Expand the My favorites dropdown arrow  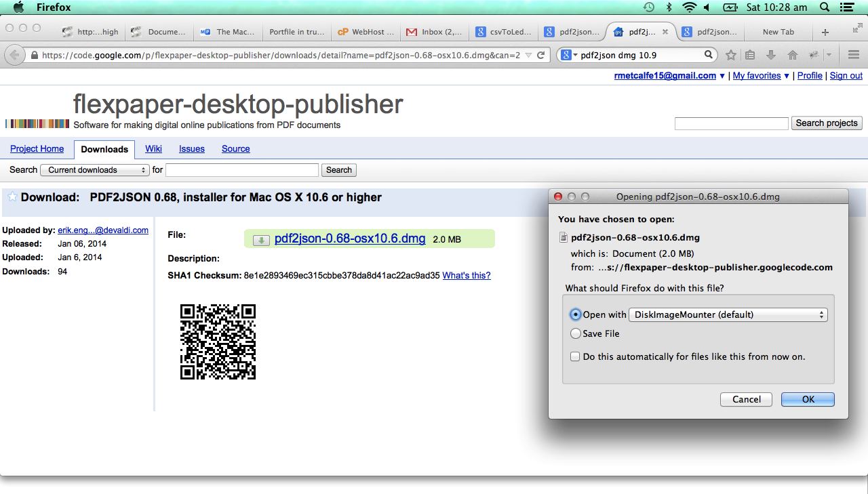coord(787,76)
